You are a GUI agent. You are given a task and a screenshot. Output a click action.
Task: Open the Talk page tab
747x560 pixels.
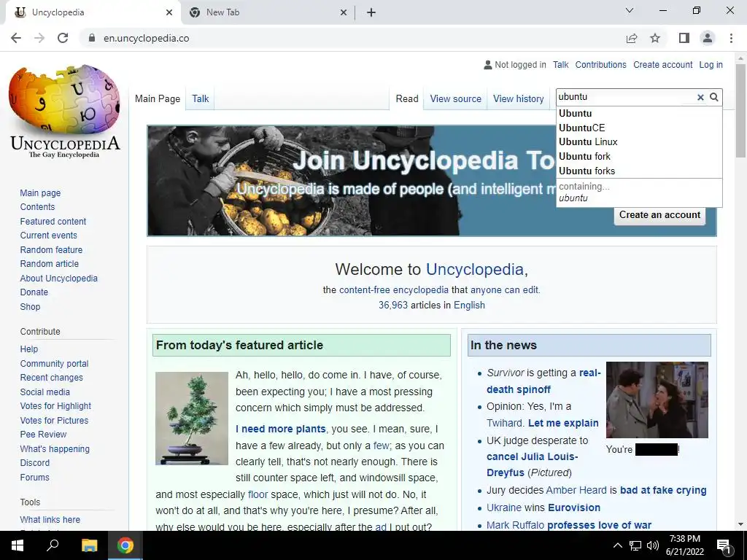click(200, 98)
